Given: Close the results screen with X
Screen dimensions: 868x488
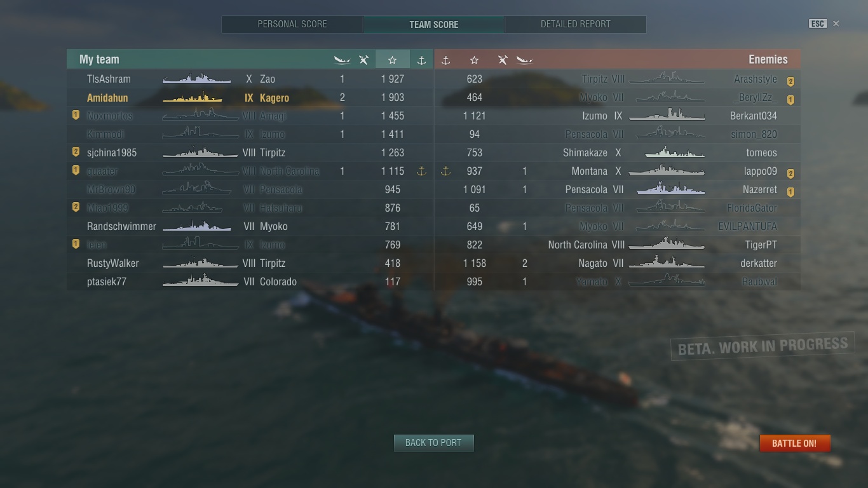Looking at the screenshot, I should [836, 24].
